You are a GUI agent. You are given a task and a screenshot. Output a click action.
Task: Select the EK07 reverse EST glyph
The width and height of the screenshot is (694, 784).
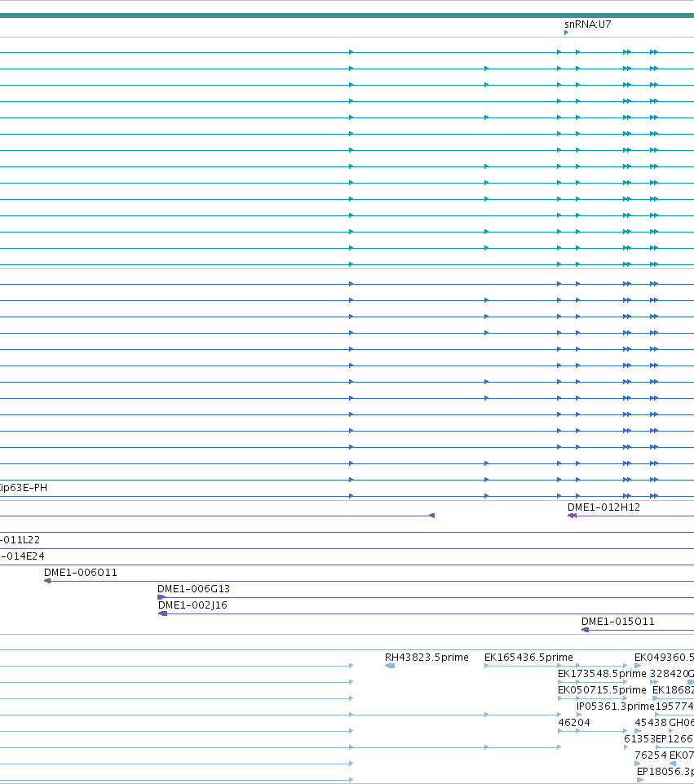(673, 764)
